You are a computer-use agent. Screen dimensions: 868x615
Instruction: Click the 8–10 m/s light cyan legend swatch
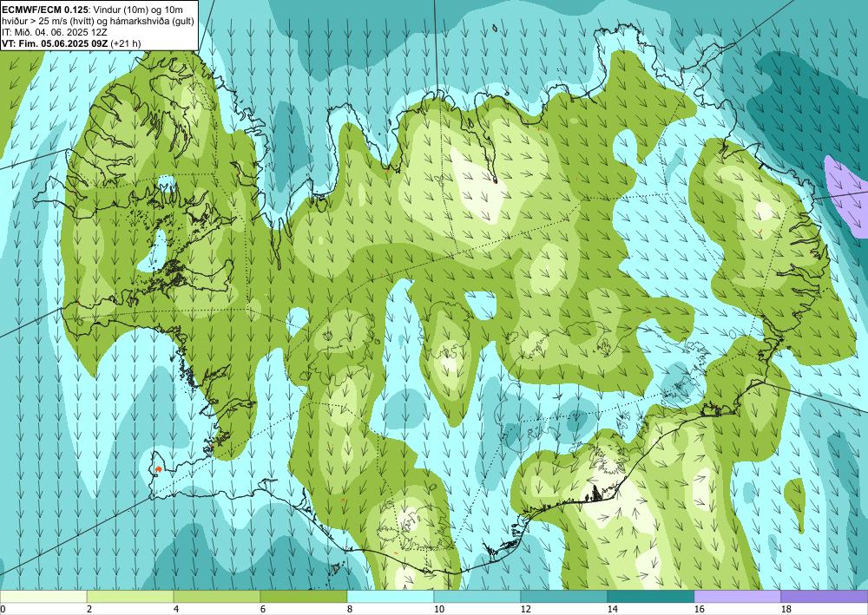click(x=391, y=597)
